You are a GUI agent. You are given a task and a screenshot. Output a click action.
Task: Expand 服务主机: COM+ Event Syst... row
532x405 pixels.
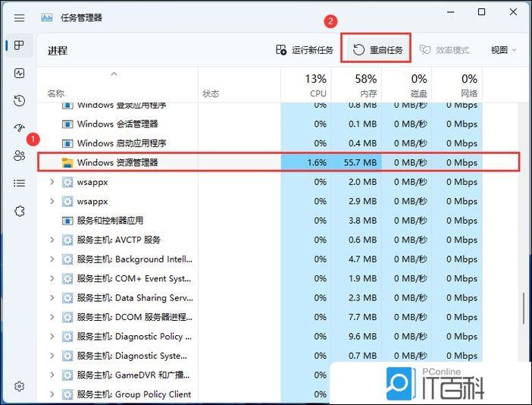52,278
